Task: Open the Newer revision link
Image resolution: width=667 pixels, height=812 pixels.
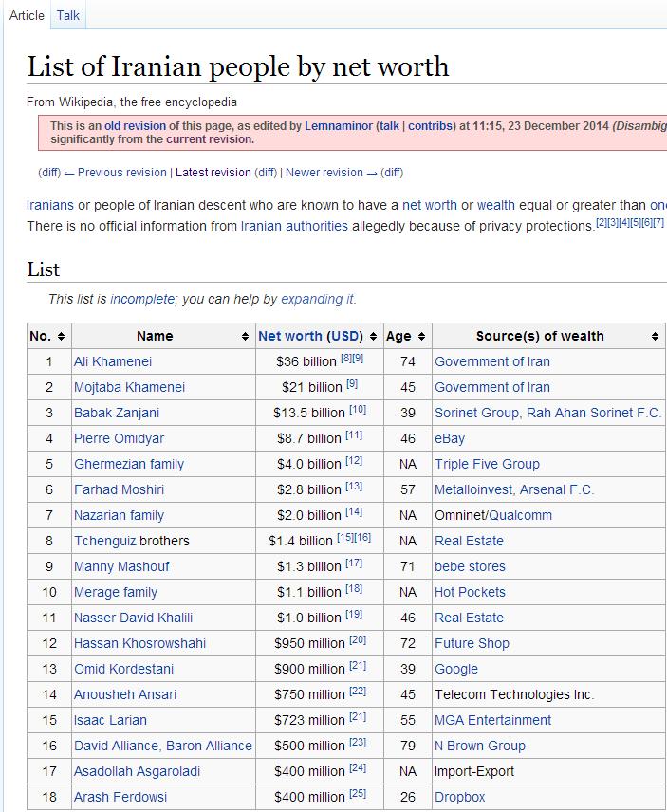Action: click(x=324, y=173)
